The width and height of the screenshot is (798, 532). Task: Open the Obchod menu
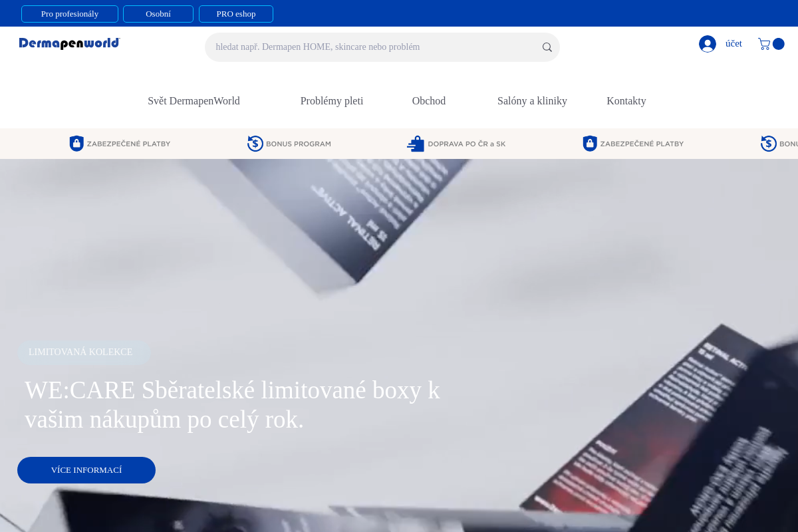pos(429,101)
